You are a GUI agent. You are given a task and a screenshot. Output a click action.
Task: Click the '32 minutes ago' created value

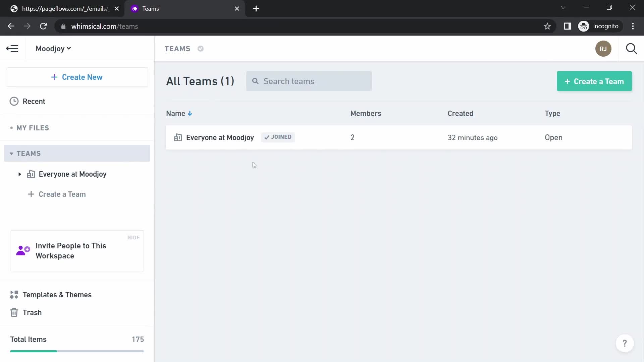tap(472, 138)
